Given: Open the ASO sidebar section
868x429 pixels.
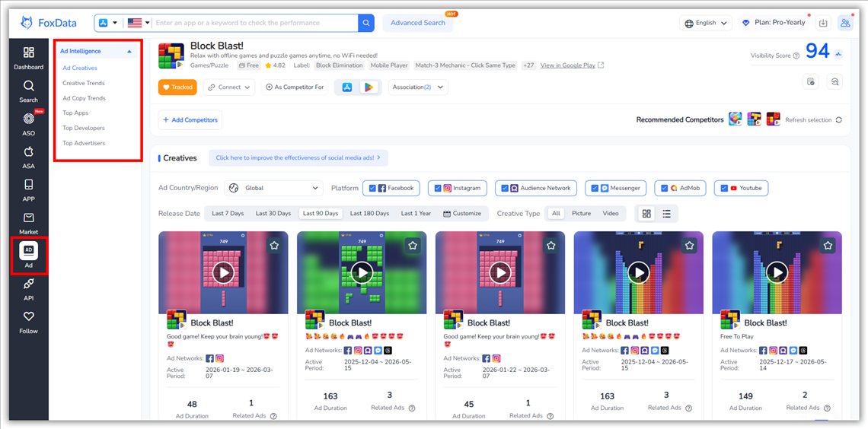Looking at the screenshot, I should click(x=29, y=125).
